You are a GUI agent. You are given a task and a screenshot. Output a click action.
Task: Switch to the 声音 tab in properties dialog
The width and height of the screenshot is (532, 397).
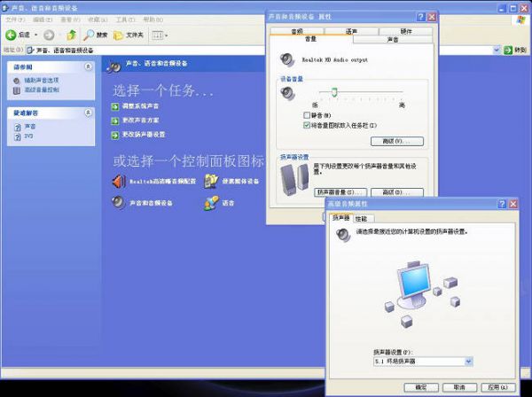point(393,40)
